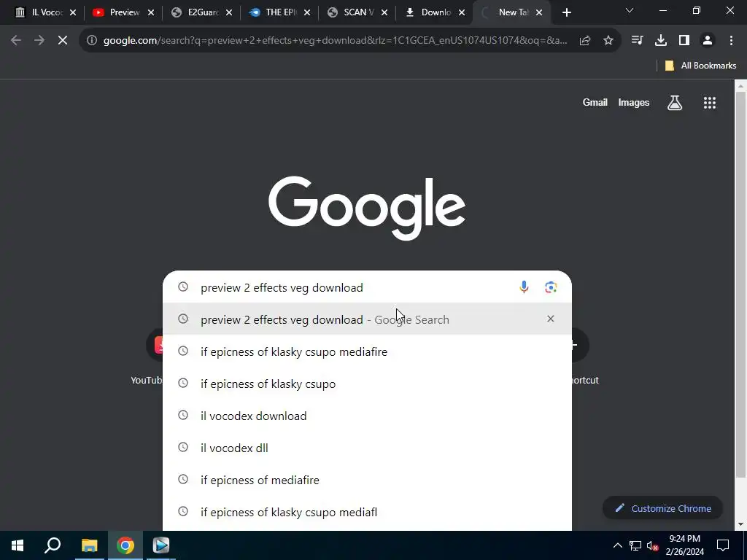Toggle the side panel
This screenshot has width=747, height=560.
(x=684, y=41)
